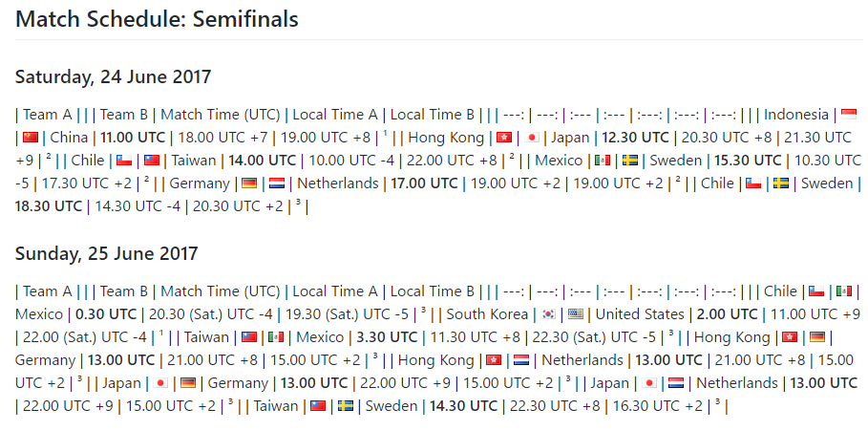Click the bold 12.30 UTC match time
This screenshot has height=431, width=868.
(636, 138)
